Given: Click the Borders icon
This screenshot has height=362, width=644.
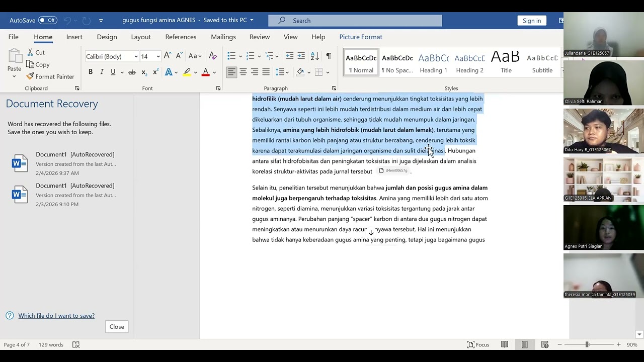Looking at the screenshot, I should [x=318, y=72].
